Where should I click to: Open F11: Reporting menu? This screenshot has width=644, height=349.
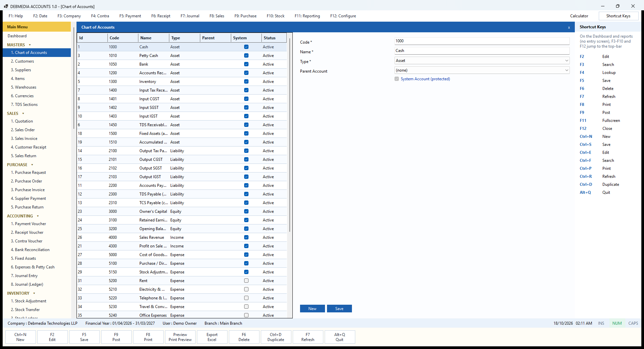pyautogui.click(x=307, y=16)
